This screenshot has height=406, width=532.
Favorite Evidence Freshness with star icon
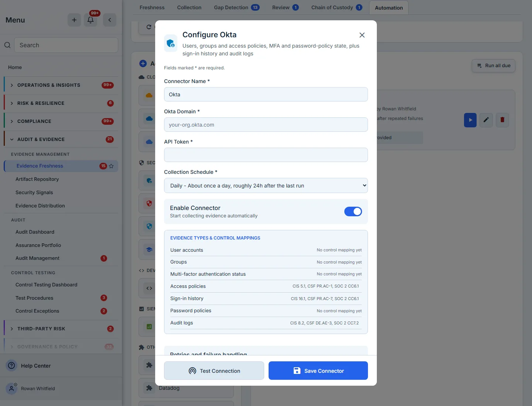pyautogui.click(x=111, y=166)
